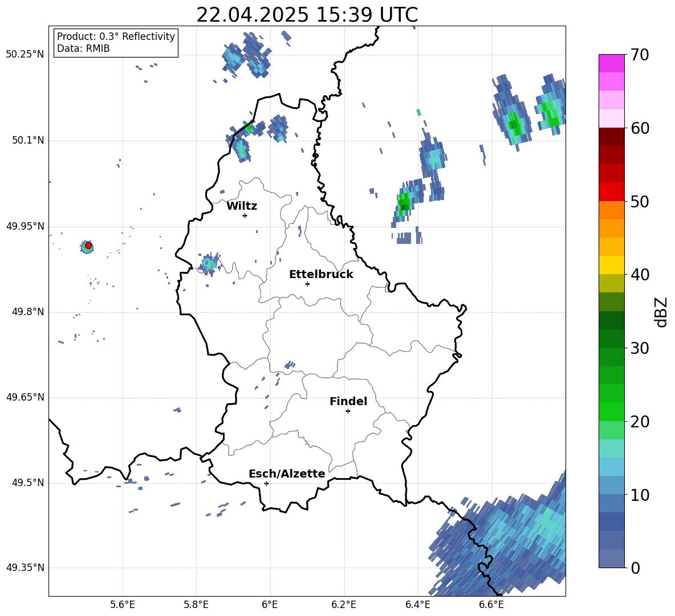The image size is (675, 616).
Task: Click the Esch/Alzette station label
Action: click(287, 474)
